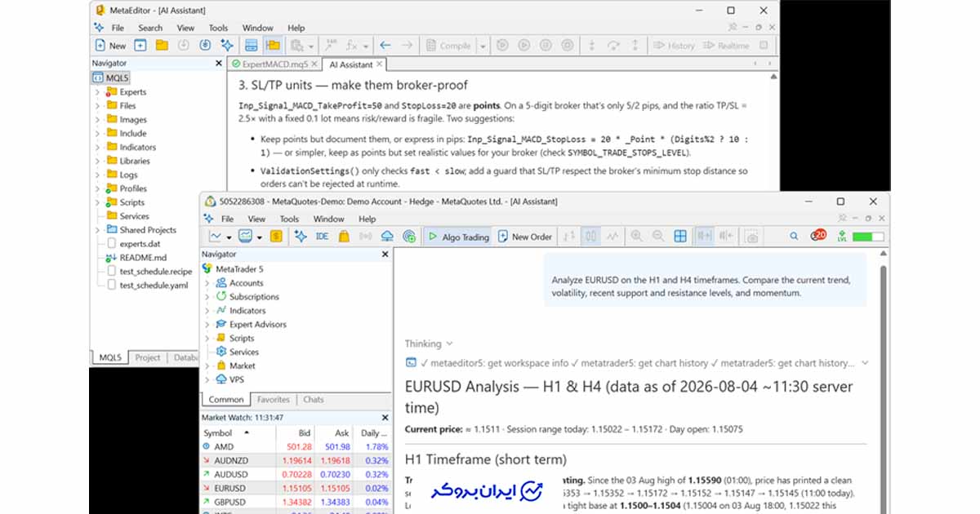Expand the Thinking section in AI chat
The image size is (980, 514).
coord(429,343)
